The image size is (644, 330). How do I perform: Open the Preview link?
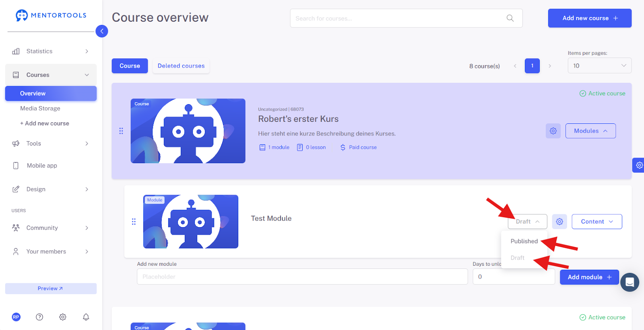point(51,289)
